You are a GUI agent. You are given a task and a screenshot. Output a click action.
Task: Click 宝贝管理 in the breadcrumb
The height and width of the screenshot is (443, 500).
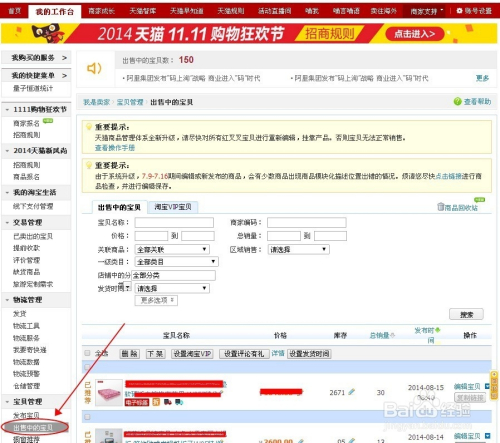pyautogui.click(x=130, y=102)
